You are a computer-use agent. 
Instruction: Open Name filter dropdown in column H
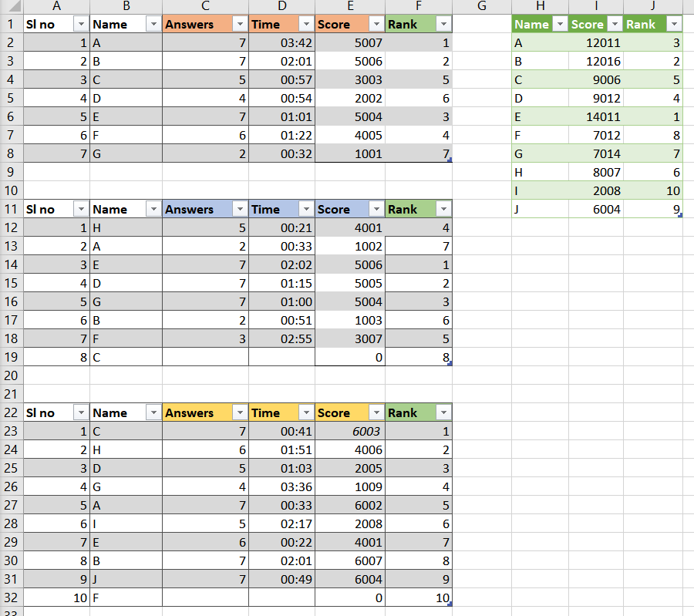560,24
